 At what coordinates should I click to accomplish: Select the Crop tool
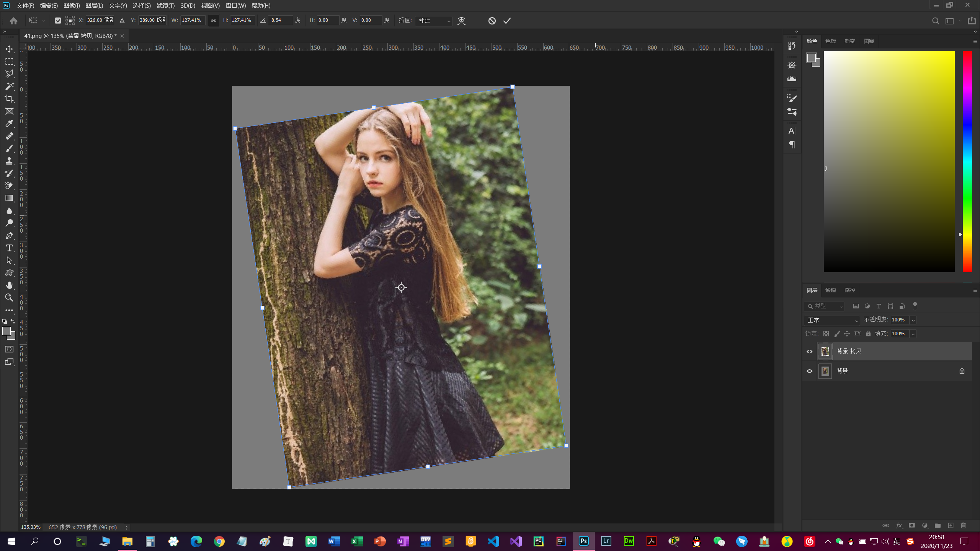point(9,99)
